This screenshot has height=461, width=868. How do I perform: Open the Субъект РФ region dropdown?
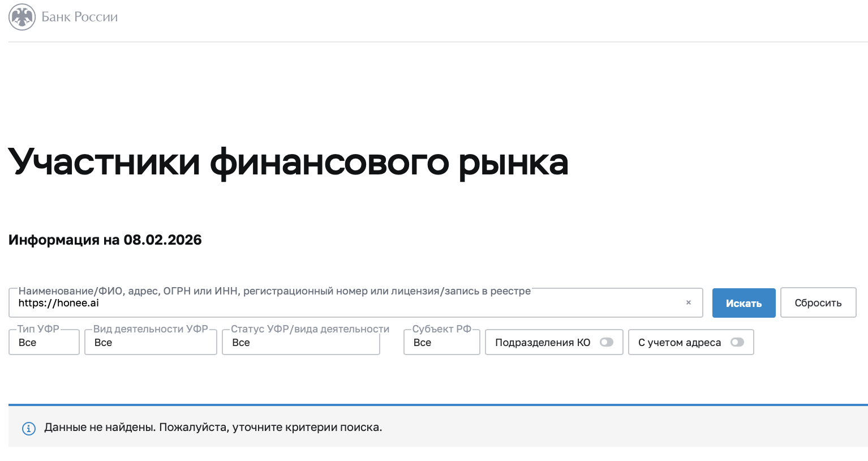(x=441, y=343)
